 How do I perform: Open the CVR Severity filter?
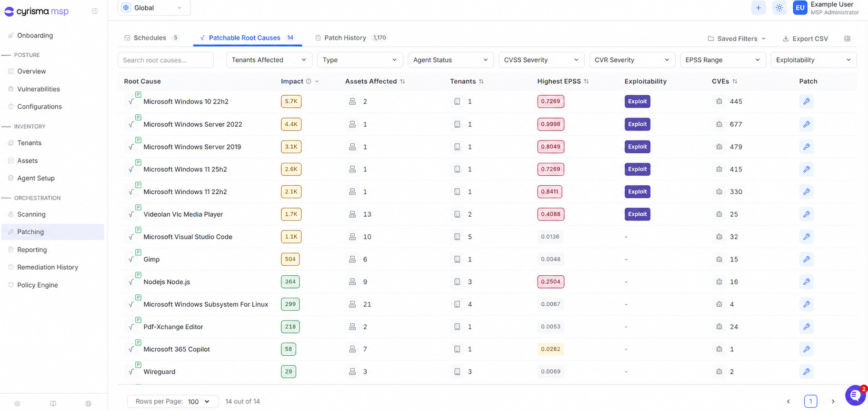pos(632,60)
